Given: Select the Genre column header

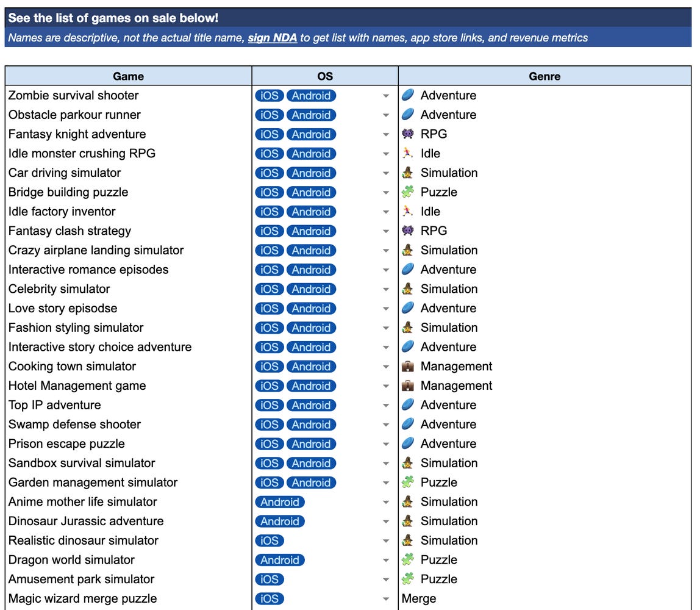Looking at the screenshot, I should coord(545,76).
